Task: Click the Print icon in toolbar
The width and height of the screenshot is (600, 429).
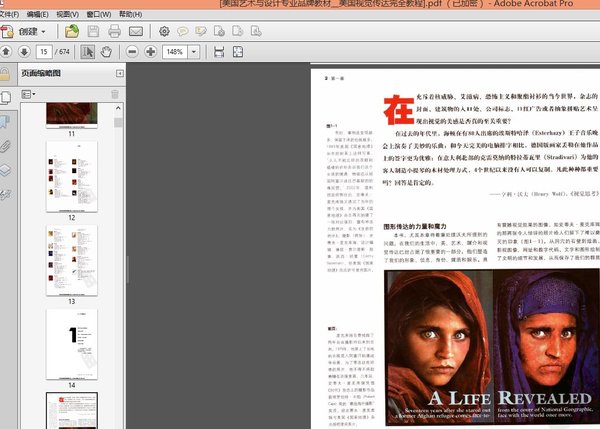Action: (113, 32)
